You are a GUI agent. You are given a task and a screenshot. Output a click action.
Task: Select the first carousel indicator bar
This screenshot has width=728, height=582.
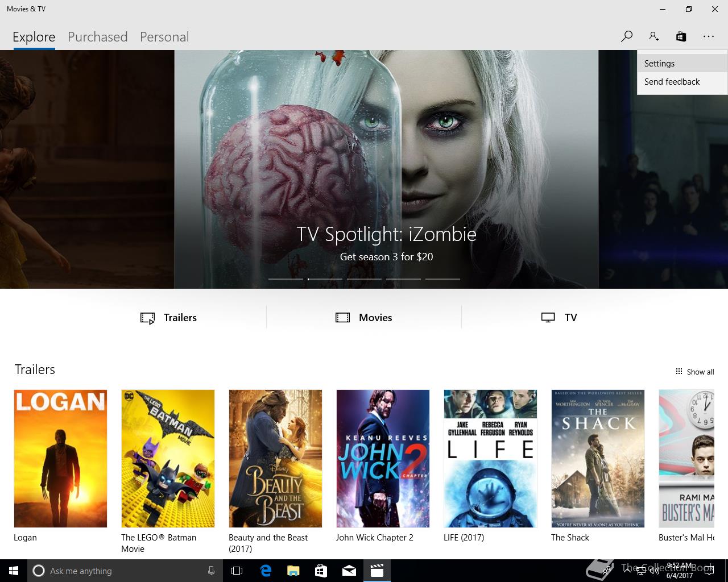[x=286, y=279]
